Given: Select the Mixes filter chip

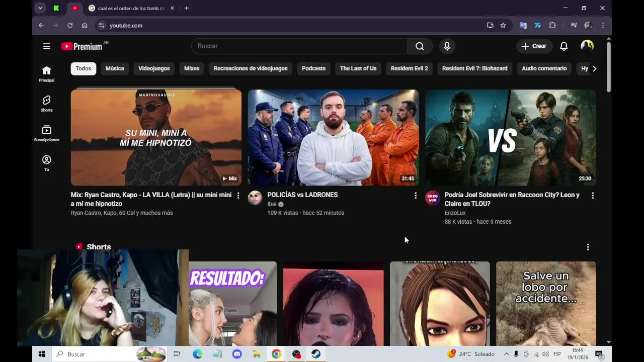Looking at the screenshot, I should [192, 68].
